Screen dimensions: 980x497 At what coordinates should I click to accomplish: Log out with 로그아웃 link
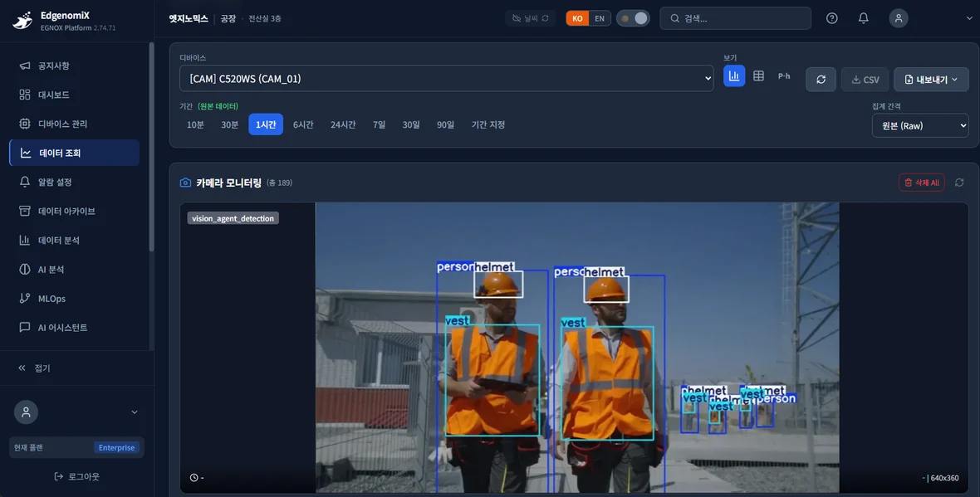(x=77, y=476)
